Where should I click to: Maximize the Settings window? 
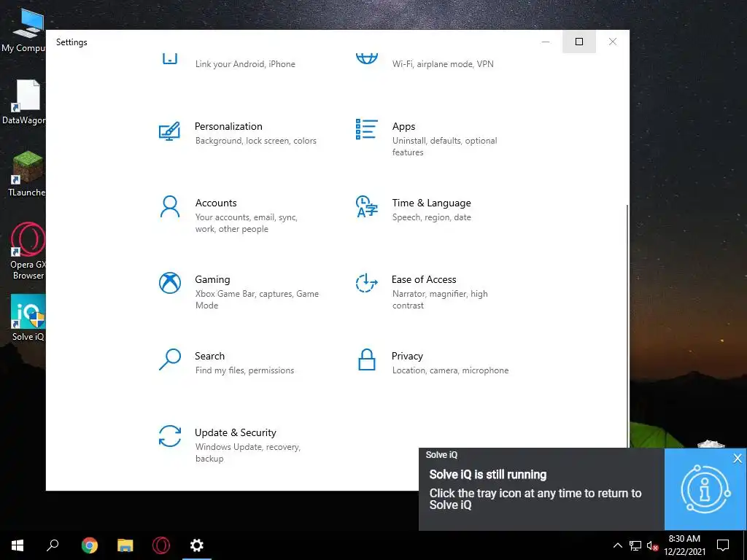click(x=578, y=42)
